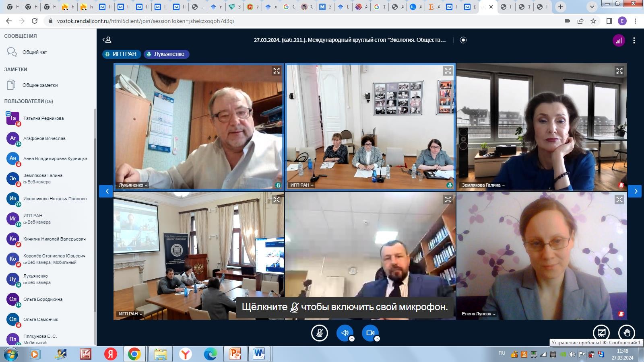Image resolution: width=644 pixels, height=362 pixels.
Task: Open Microsoft Word from the taskbar
Action: tap(260, 354)
